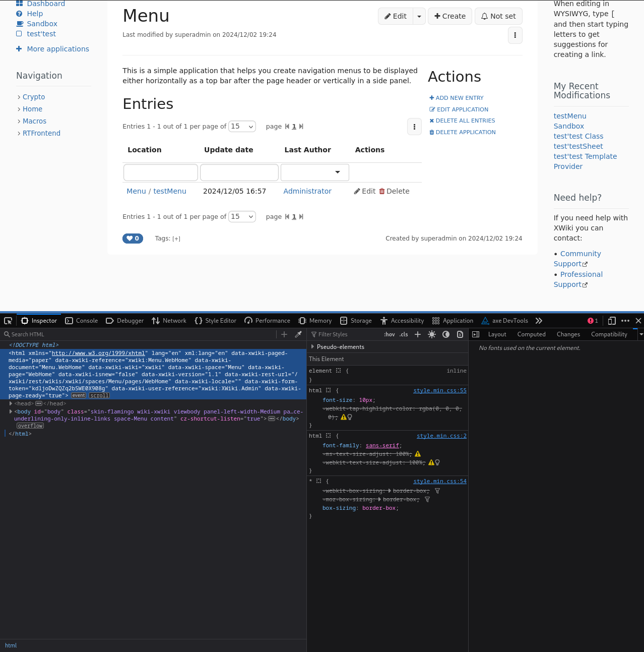Open error count indicator

(x=593, y=321)
